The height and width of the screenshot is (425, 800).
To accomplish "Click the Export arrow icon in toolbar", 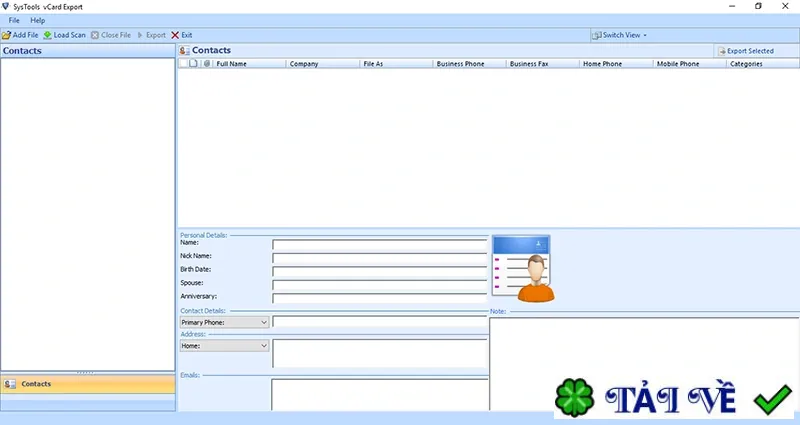I will 140,35.
